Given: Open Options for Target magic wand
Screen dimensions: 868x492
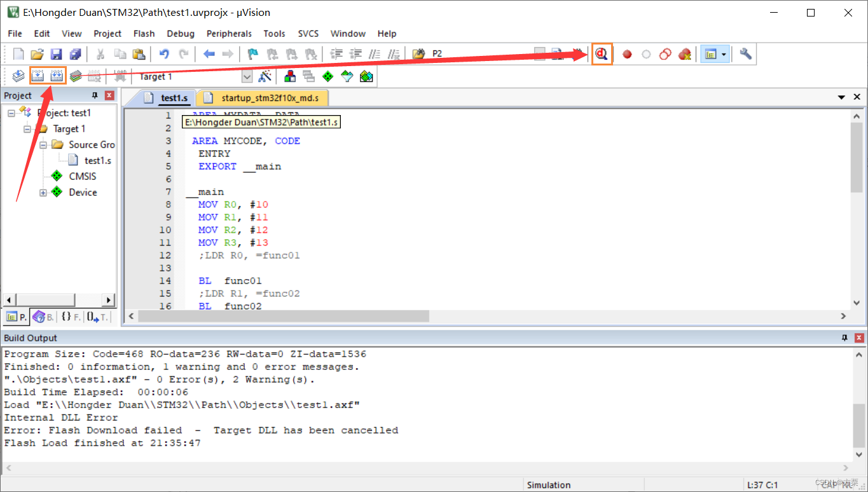Looking at the screenshot, I should coord(265,76).
